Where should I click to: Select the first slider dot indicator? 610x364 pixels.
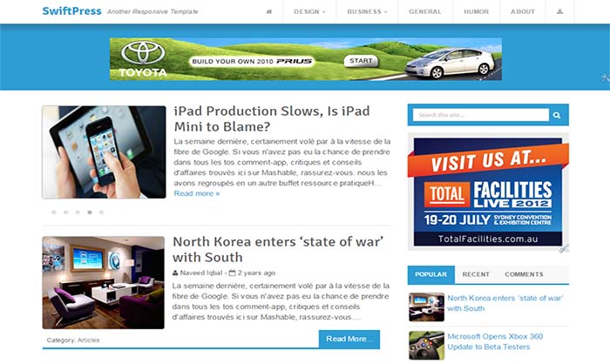(x=54, y=212)
